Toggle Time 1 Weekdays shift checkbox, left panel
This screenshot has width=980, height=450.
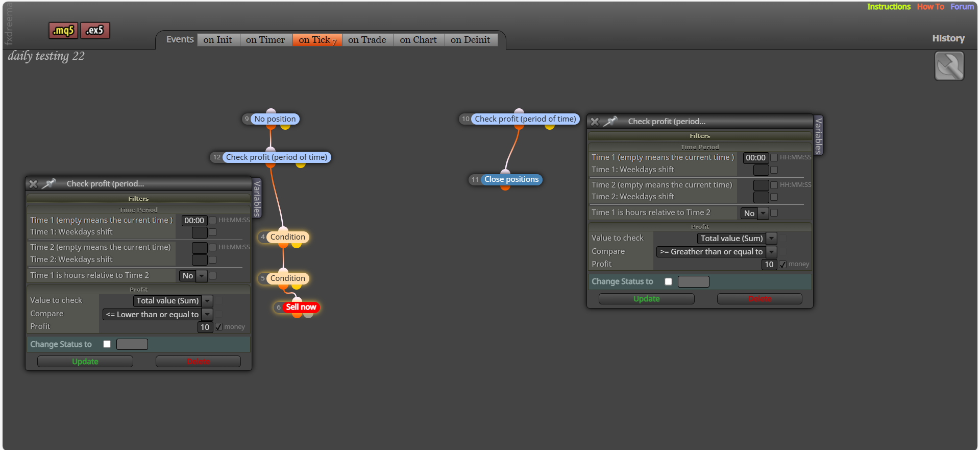point(213,232)
